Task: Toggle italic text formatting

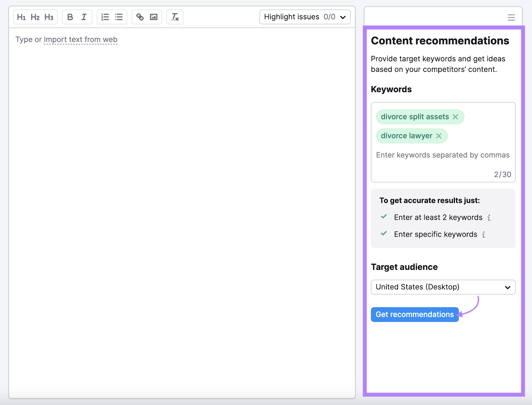Action: (84, 17)
